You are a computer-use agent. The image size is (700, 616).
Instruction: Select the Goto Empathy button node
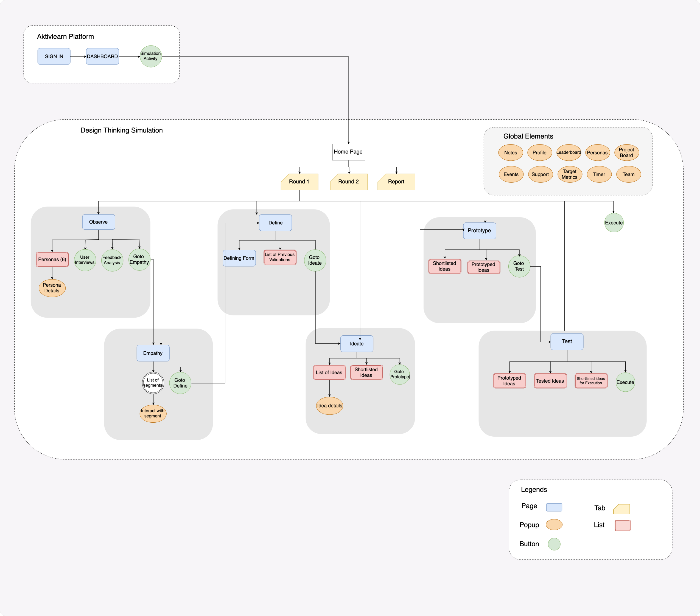pyautogui.click(x=139, y=260)
